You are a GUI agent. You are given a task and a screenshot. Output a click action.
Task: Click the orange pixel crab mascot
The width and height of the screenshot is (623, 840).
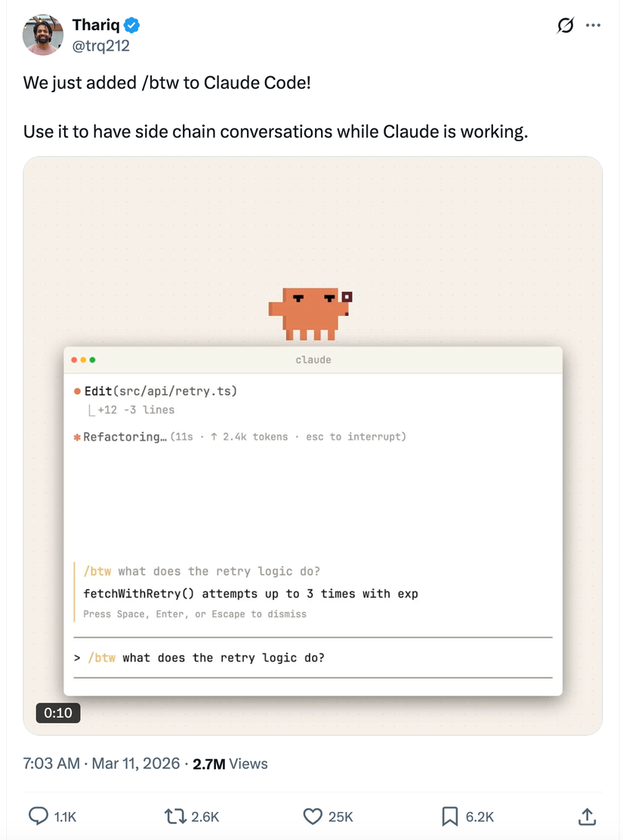click(310, 313)
